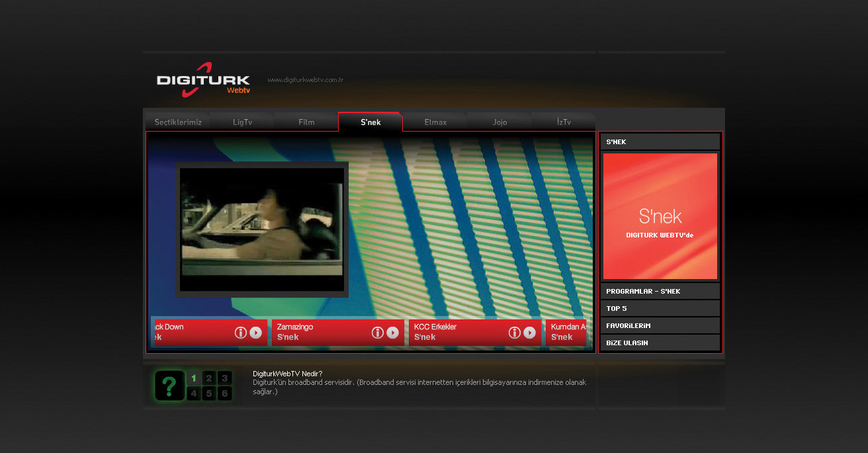This screenshot has width=868, height=453.
Task: Expand the Programlar - S'nek section
Action: [660, 292]
